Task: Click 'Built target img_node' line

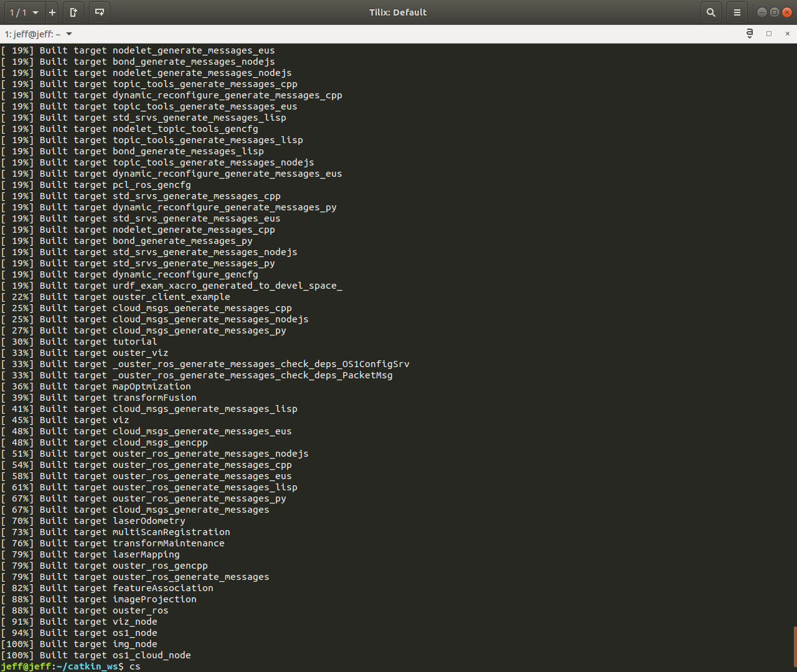Action: (79, 644)
